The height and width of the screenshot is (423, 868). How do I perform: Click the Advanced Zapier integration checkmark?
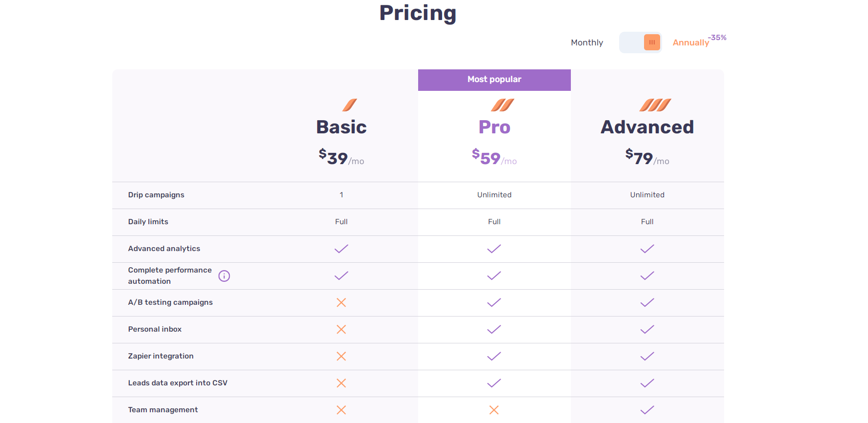tap(647, 356)
